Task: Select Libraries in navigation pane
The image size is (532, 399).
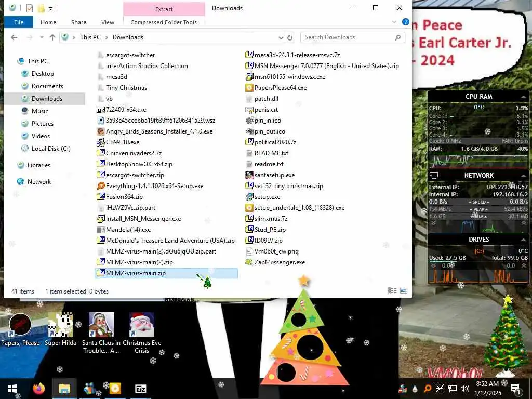Action: pyautogui.click(x=38, y=165)
